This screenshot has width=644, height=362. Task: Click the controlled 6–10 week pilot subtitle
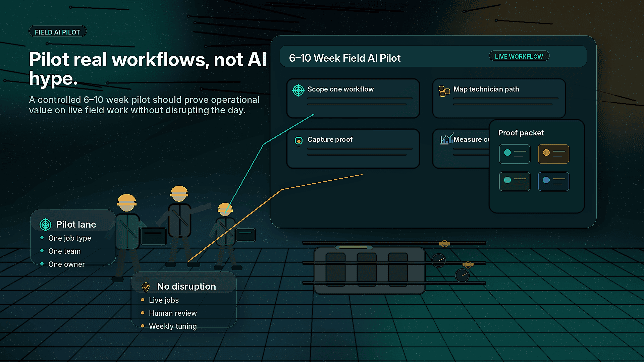coord(144,105)
